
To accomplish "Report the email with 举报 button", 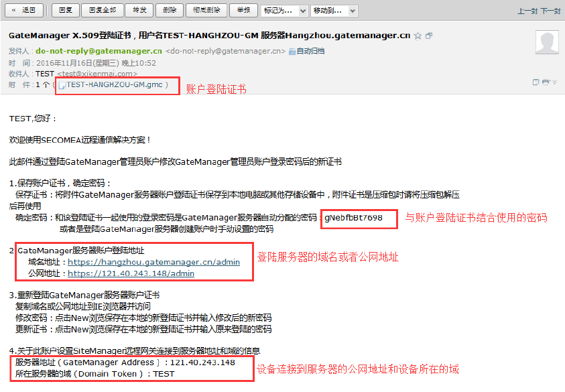I will point(243,11).
